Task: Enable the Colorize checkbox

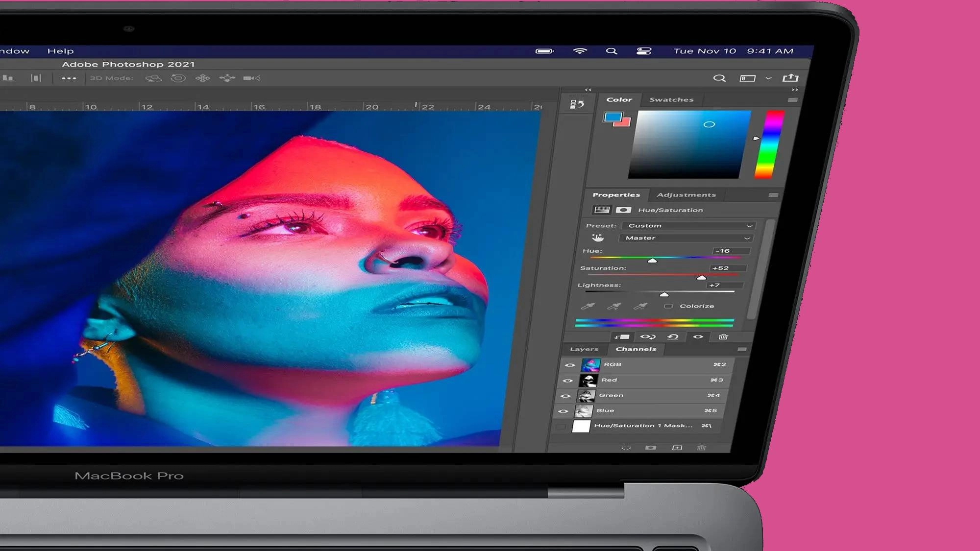Action: (x=668, y=306)
